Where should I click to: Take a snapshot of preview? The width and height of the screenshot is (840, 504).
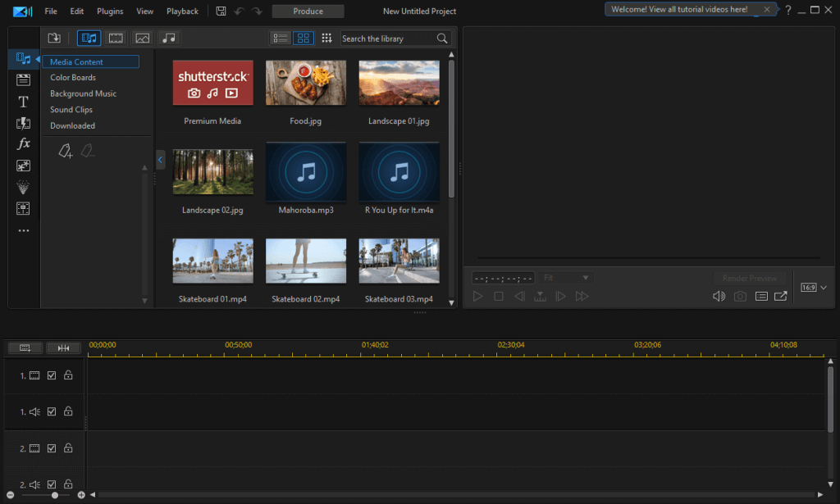[x=740, y=296]
